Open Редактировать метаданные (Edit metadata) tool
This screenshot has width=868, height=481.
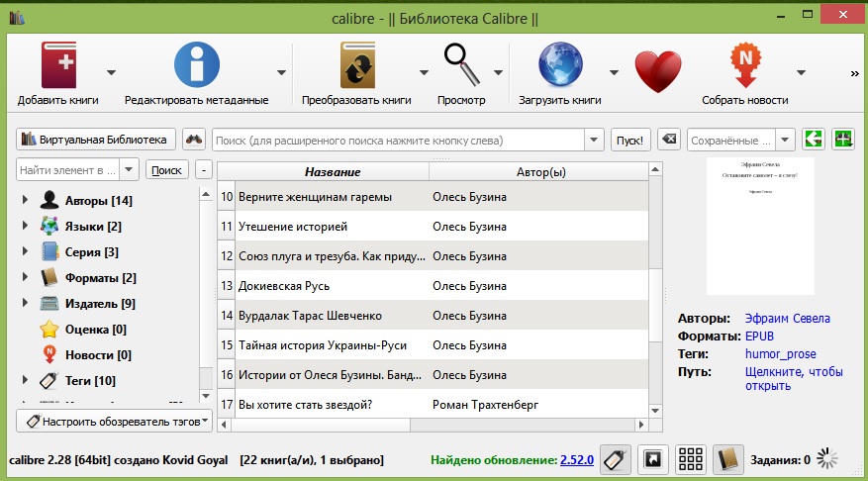[x=196, y=65]
